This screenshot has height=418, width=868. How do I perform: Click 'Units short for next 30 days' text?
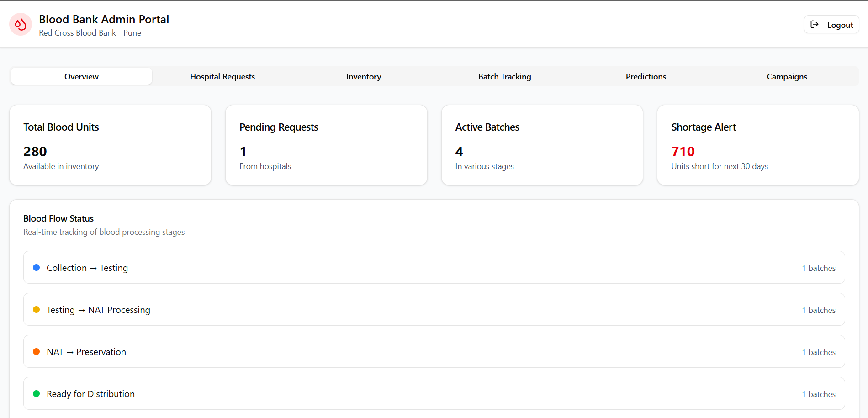click(720, 166)
